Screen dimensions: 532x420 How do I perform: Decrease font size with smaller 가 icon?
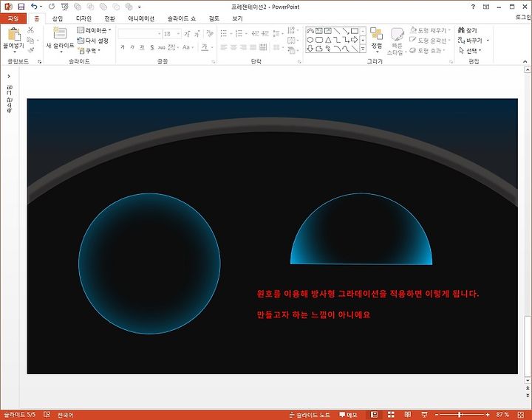point(197,34)
